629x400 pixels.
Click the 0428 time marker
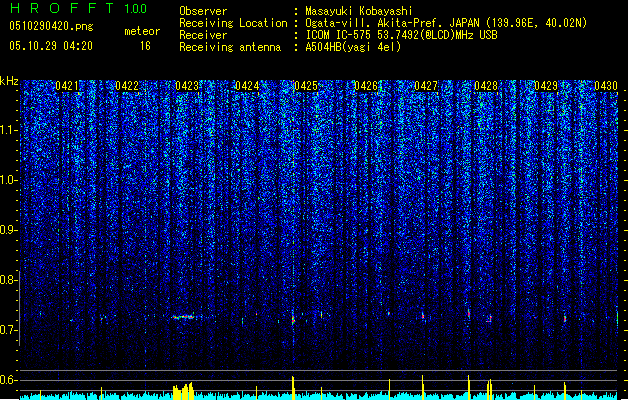486,86
